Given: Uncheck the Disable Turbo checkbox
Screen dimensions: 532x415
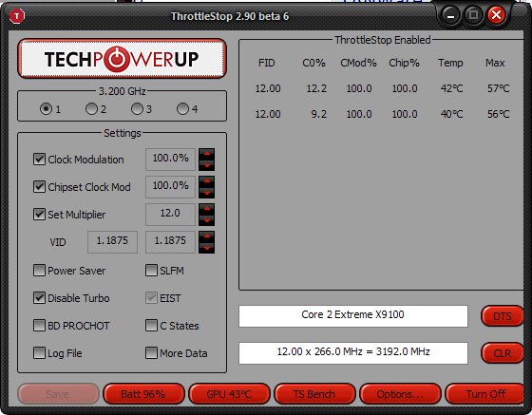Looking at the screenshot, I should [x=39, y=297].
